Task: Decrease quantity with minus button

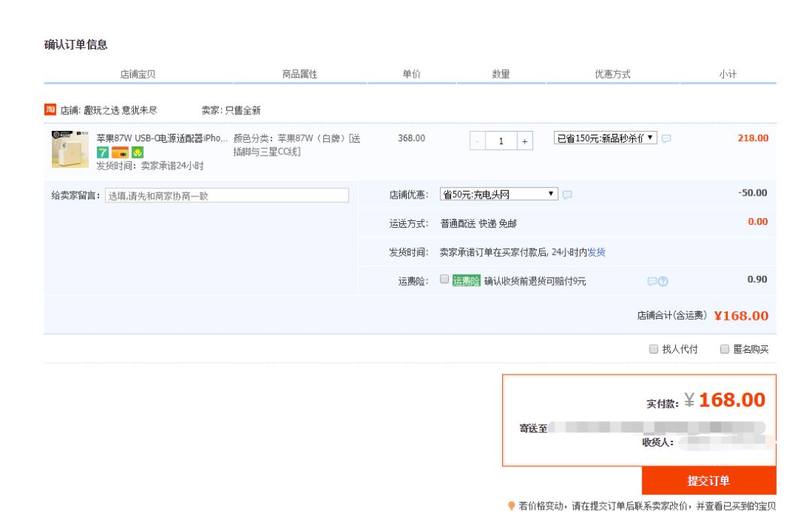Action: (477, 141)
